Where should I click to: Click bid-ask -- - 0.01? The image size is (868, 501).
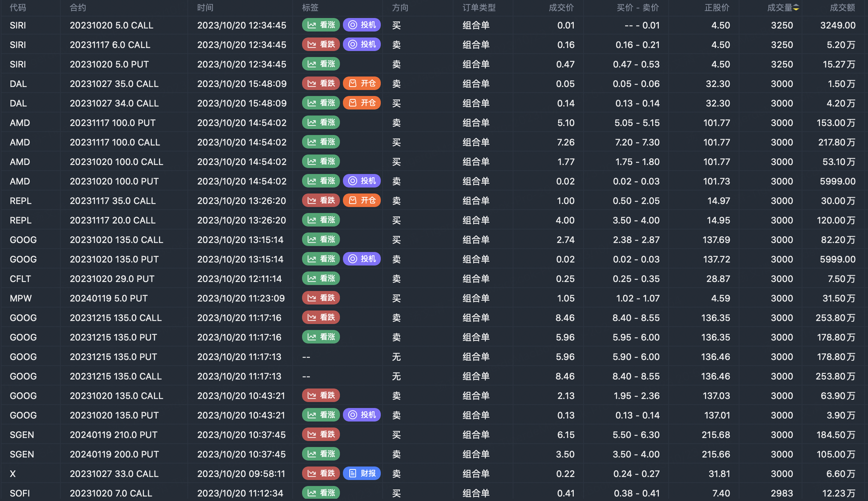(642, 25)
